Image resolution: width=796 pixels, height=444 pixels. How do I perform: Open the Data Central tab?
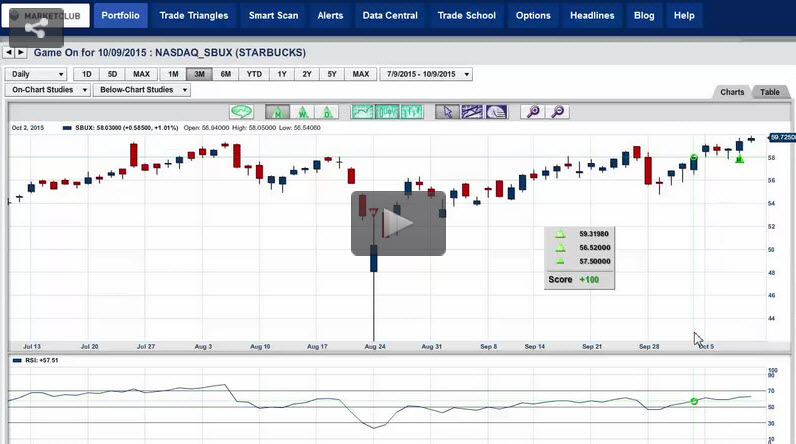(390, 15)
